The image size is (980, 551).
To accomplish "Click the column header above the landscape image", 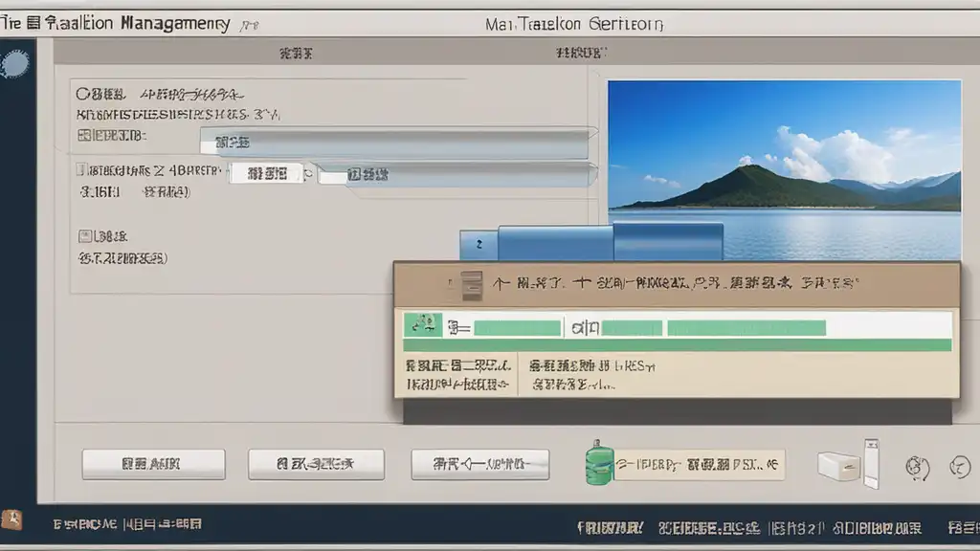I will point(581,54).
